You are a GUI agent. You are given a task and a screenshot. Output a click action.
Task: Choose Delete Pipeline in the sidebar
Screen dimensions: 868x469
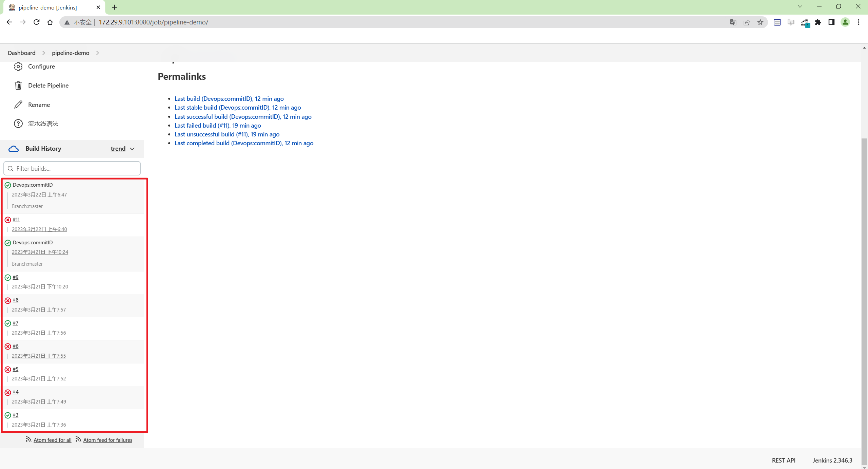(x=48, y=86)
